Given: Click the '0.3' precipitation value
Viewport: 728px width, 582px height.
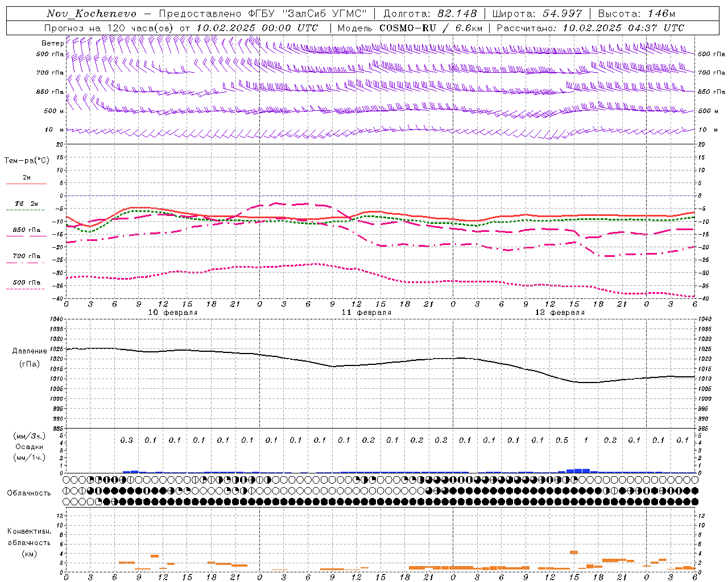Looking at the screenshot, I should pos(127,440).
